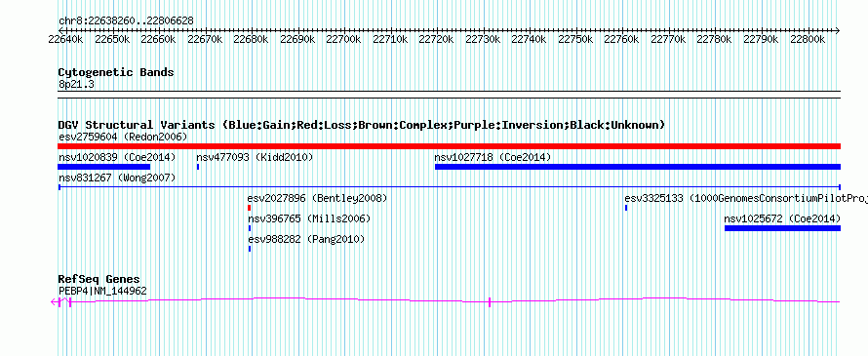Click the PEBP4 gene left arrow end
The width and height of the screenshot is (868, 356).
54,301
